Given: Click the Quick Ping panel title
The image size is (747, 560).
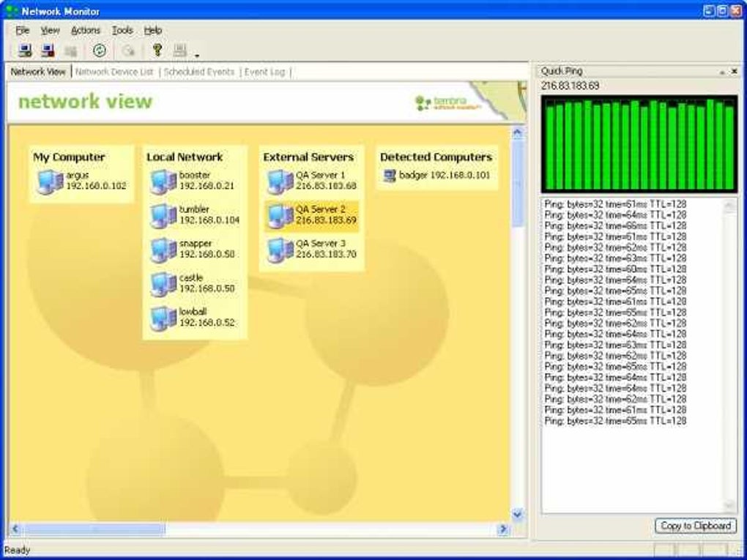Looking at the screenshot, I should (562, 72).
